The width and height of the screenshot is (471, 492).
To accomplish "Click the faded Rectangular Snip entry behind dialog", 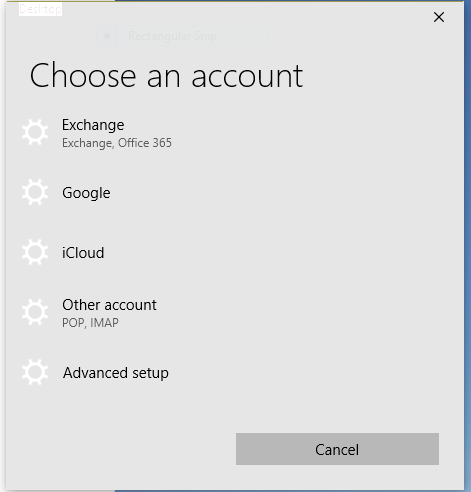I will coord(182,36).
